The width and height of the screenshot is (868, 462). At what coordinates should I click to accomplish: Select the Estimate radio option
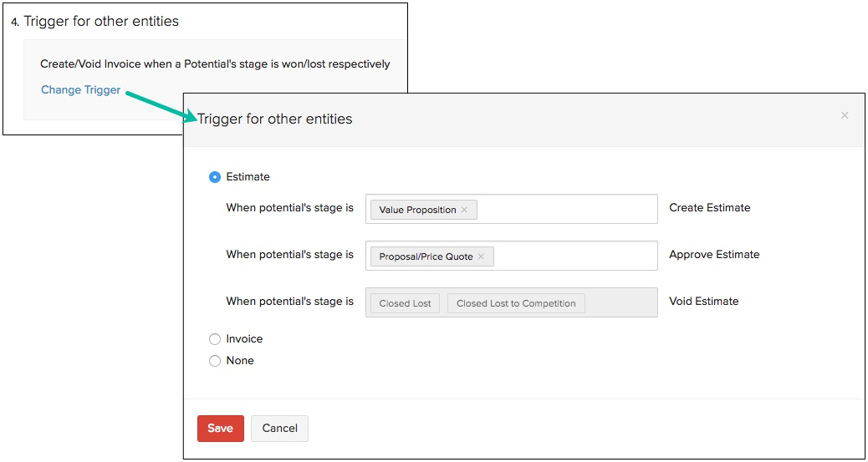point(215,177)
